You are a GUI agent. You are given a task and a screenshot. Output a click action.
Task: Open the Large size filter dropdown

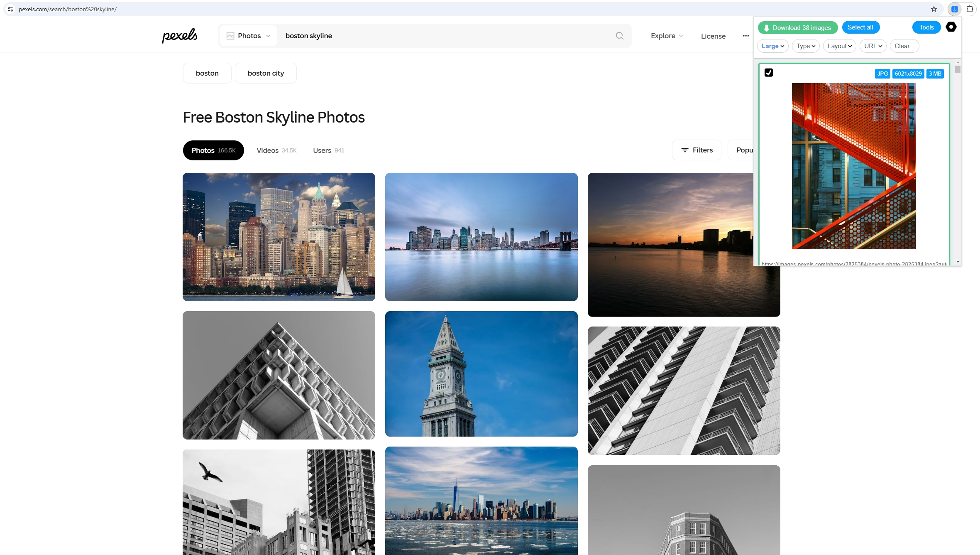772,46
